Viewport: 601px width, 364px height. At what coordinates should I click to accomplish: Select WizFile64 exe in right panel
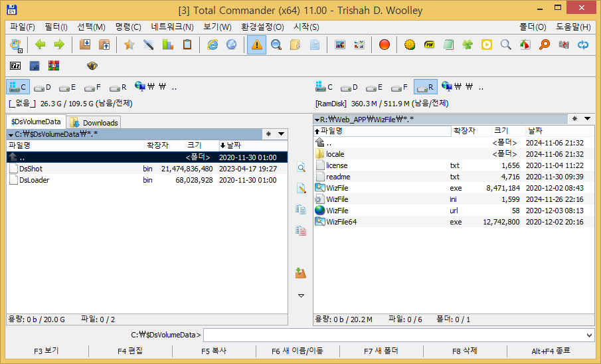point(454,222)
